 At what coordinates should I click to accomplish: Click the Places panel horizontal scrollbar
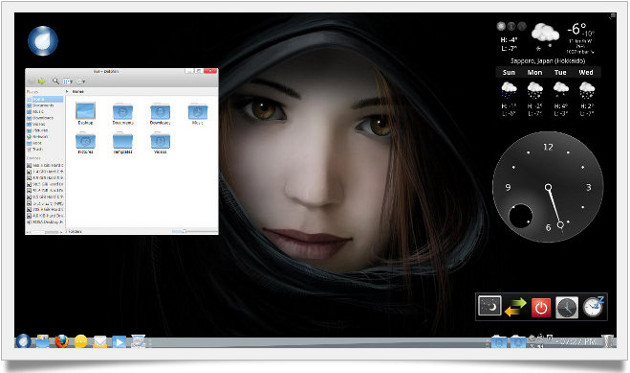pyautogui.click(x=44, y=232)
